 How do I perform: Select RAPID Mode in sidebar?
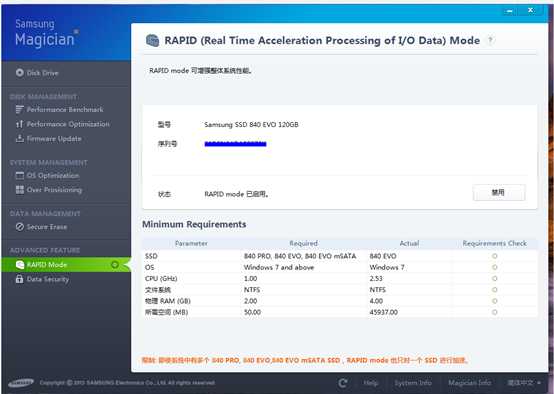click(66, 265)
